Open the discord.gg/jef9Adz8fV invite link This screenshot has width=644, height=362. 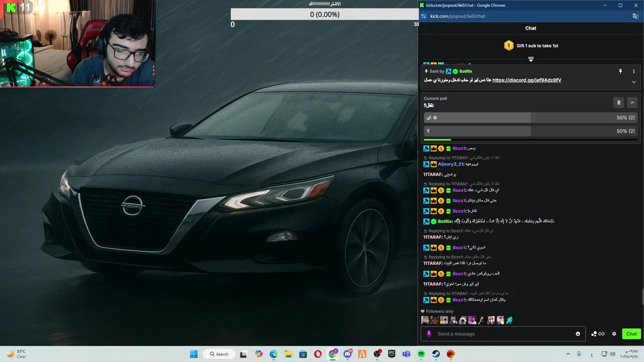point(526,80)
